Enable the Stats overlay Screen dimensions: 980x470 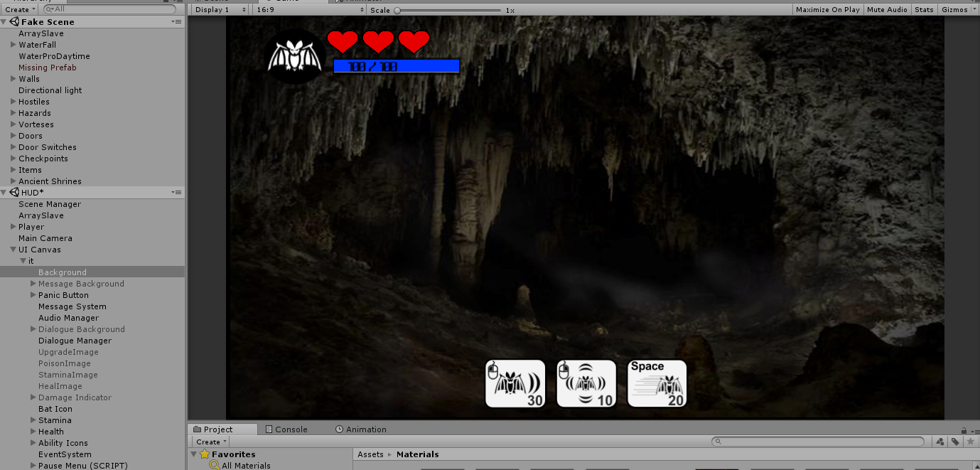pyautogui.click(x=924, y=9)
